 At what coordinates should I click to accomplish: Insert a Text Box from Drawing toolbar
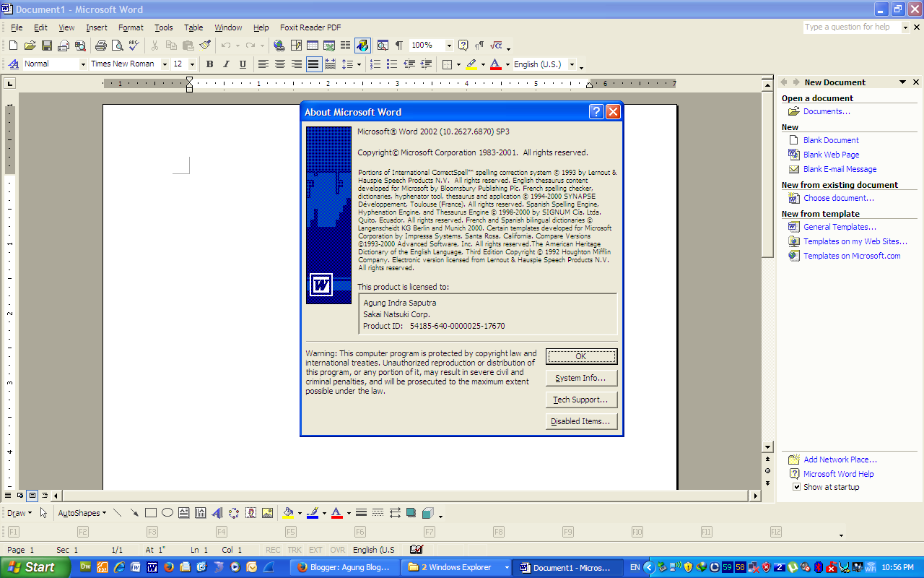183,513
